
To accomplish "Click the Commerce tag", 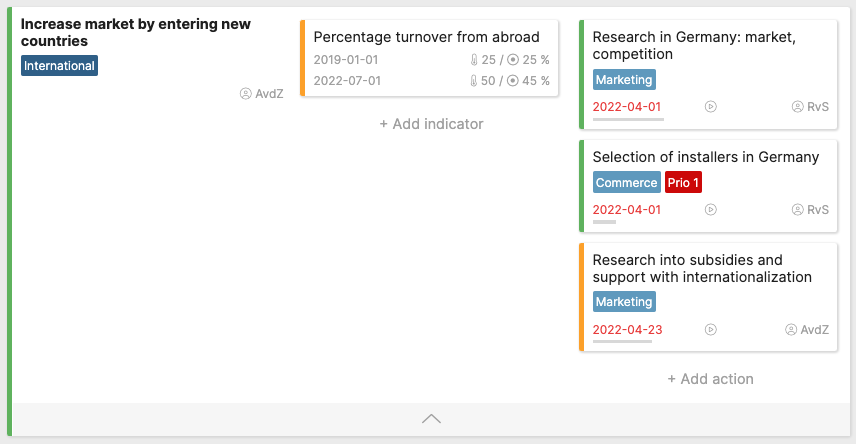I will 627,182.
